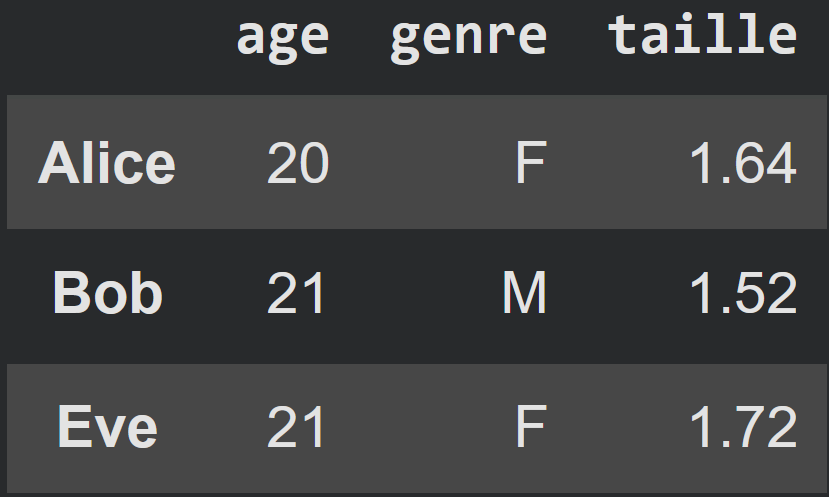829x497 pixels.
Task: Select the only age cell showing 20
Action: point(297,163)
